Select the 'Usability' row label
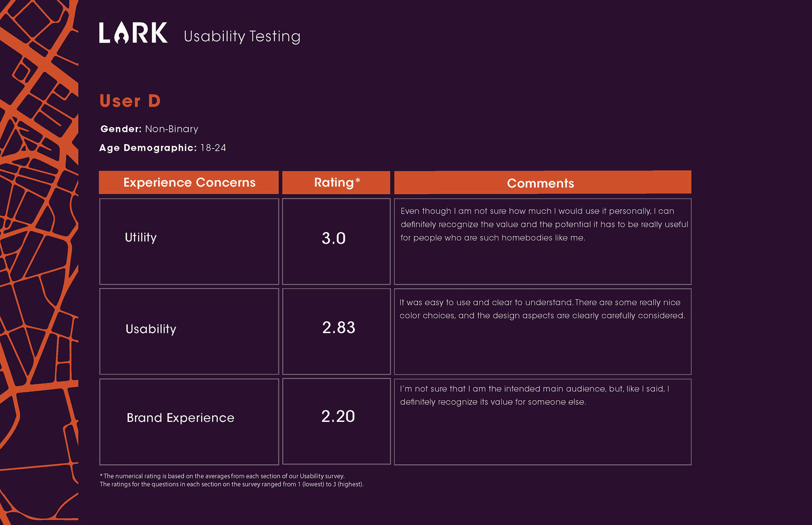This screenshot has width=812, height=525. (x=151, y=329)
